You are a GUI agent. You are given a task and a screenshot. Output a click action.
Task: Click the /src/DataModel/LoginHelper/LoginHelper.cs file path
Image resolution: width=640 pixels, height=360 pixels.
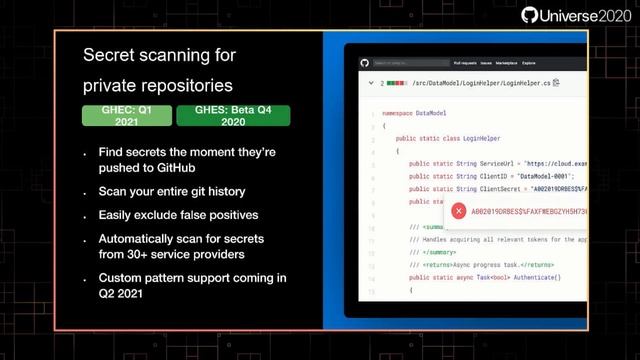(481, 83)
